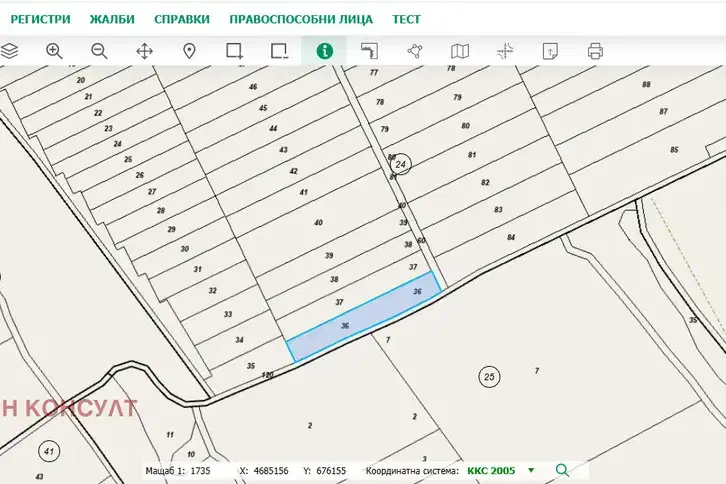Open the ТЕСТ menu
Viewport: 726px width, 484px height.
(407, 19)
